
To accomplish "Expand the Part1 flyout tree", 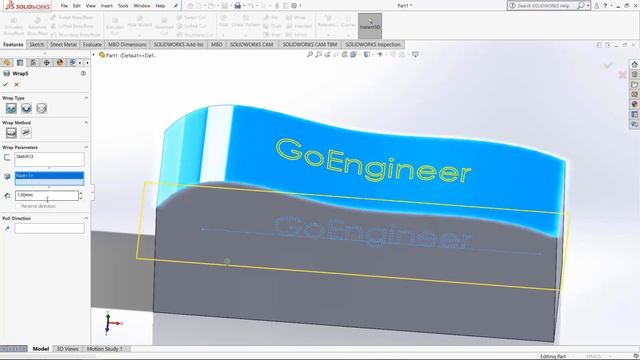I will [x=94, y=55].
